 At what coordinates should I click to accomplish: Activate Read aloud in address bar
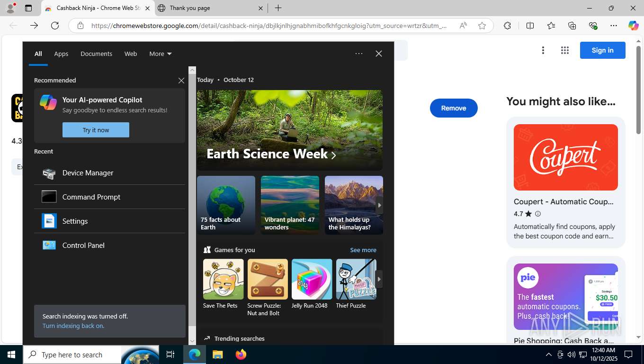tap(463, 26)
